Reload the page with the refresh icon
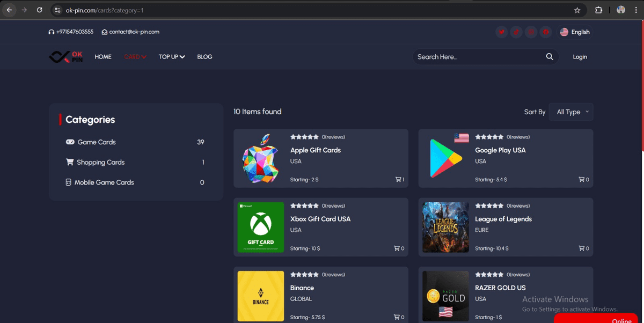644x323 pixels. pyautogui.click(x=40, y=10)
